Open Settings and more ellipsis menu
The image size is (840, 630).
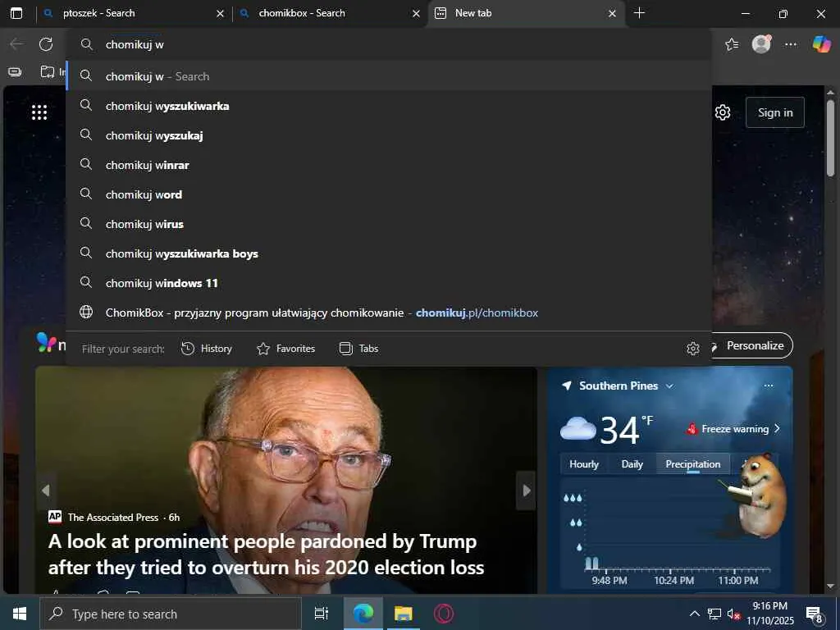pyautogui.click(x=791, y=44)
